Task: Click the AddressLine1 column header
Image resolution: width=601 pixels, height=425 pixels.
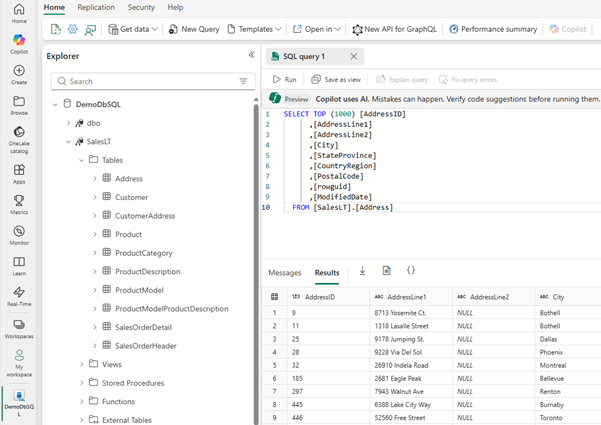Action: 411,297
